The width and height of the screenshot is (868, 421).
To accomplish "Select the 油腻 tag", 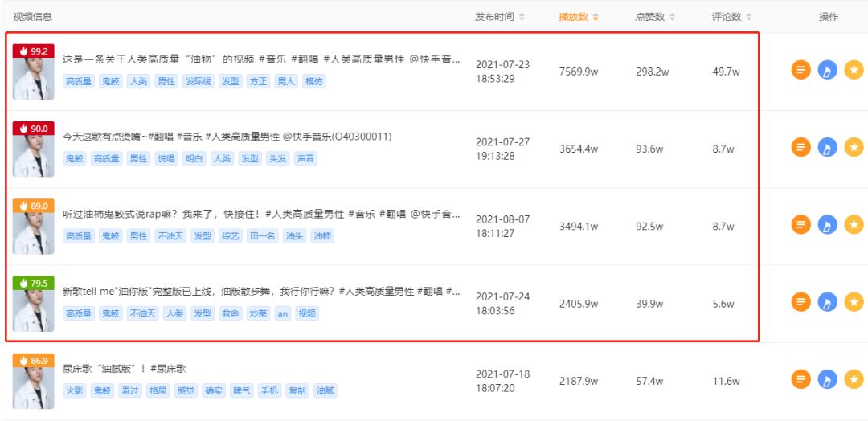I will point(325,391).
